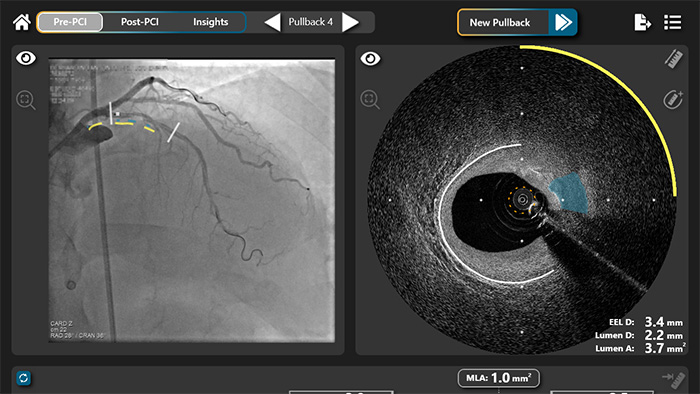
Task: Switch to the Post-PCI tab
Action: pyautogui.click(x=140, y=22)
